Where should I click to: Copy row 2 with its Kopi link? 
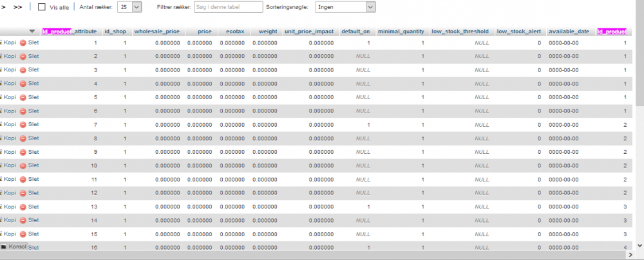[10, 56]
